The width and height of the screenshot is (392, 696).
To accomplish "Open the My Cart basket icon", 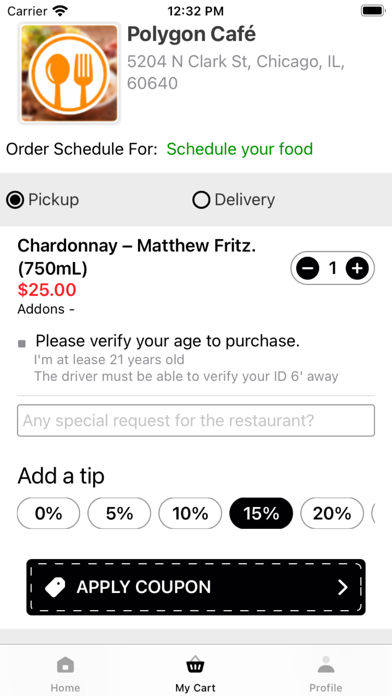I will coord(195,664).
